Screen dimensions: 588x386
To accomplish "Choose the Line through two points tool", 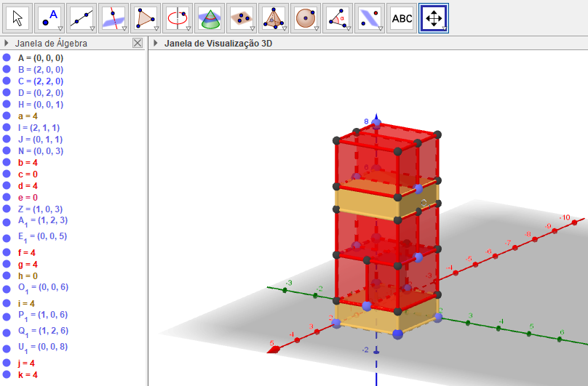I will point(82,18).
